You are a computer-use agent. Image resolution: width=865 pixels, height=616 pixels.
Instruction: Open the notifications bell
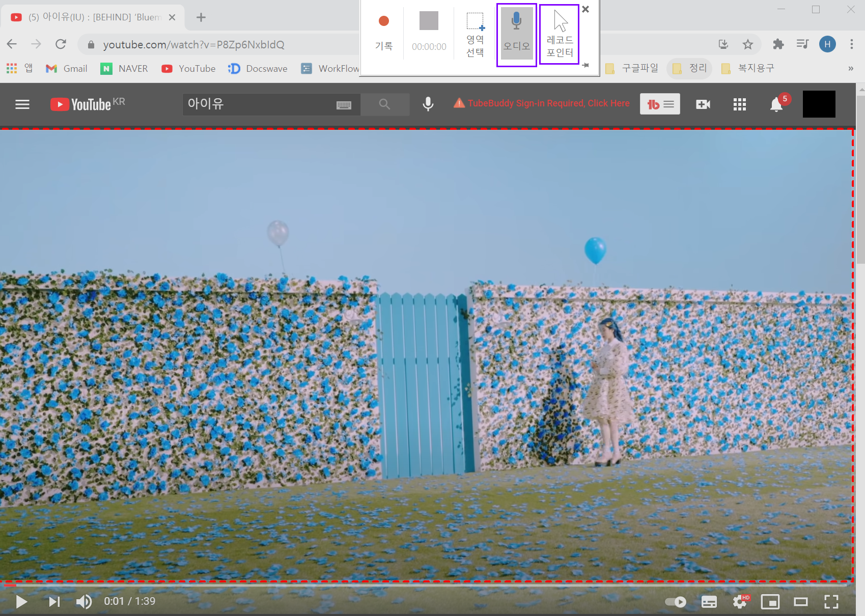[x=776, y=104]
